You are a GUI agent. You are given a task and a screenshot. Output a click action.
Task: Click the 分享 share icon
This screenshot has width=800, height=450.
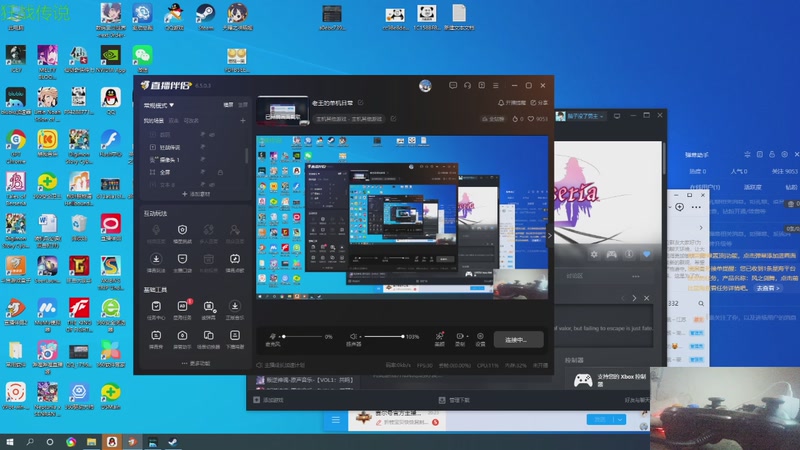pos(533,103)
